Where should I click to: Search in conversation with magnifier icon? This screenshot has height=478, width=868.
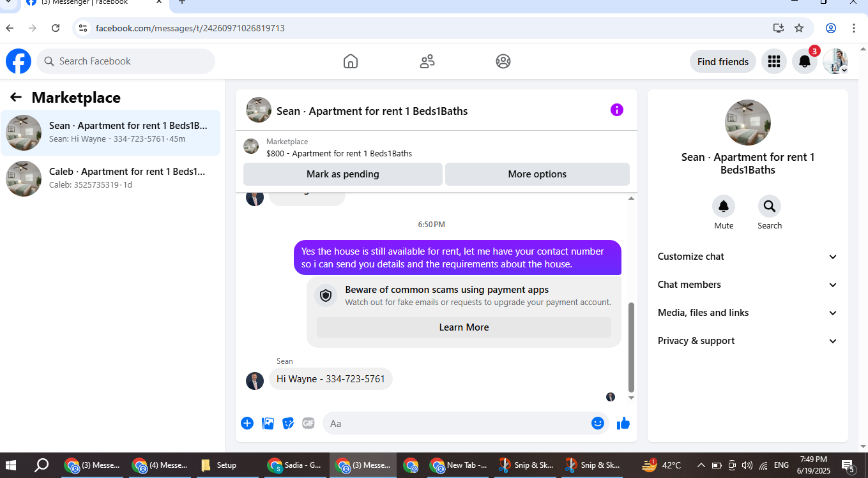(x=770, y=206)
